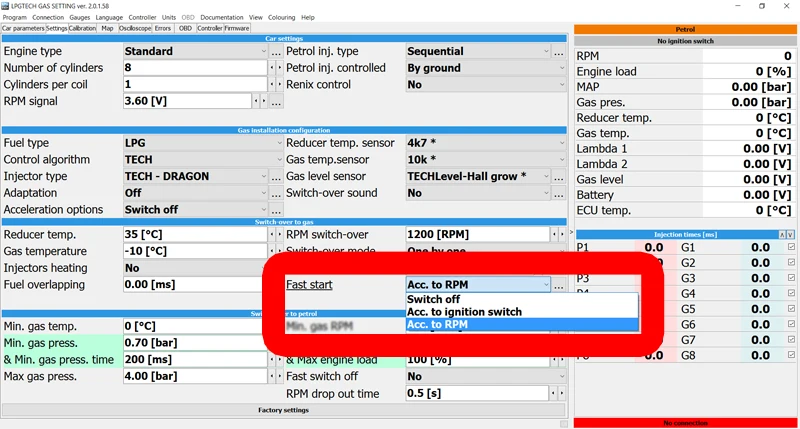The height and width of the screenshot is (429, 800).
Task: Click the Gas temperature -10 input field
Action: tap(195, 251)
